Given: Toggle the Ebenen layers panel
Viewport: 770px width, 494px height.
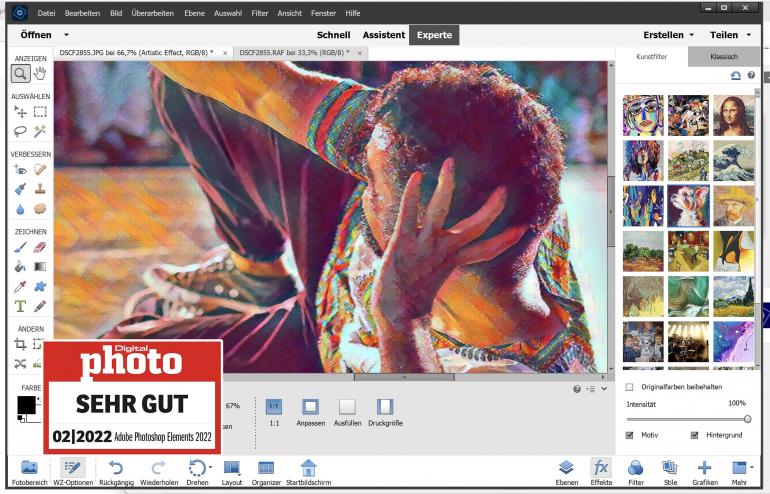Looking at the screenshot, I should click(x=566, y=472).
